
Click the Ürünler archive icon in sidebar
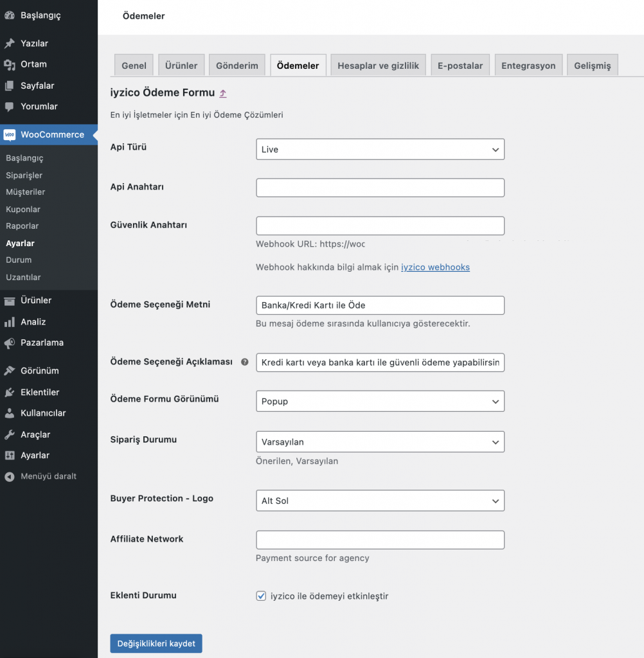pyautogui.click(x=10, y=301)
